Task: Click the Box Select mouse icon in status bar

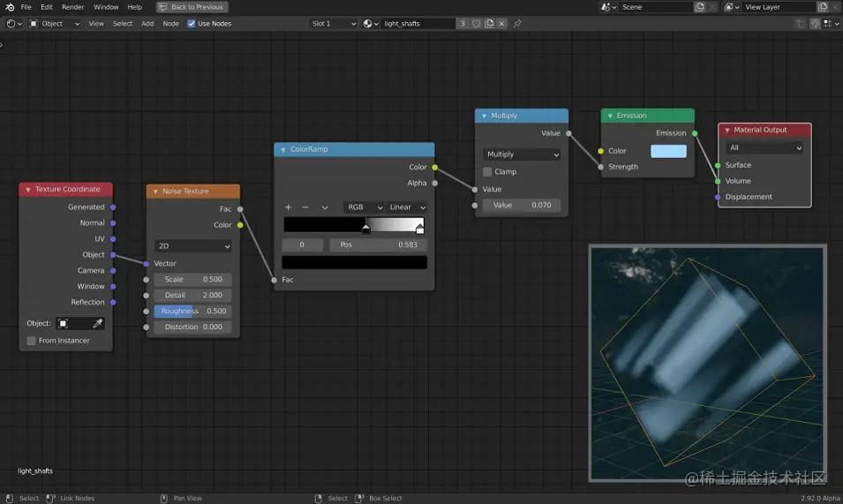Action: (x=359, y=499)
